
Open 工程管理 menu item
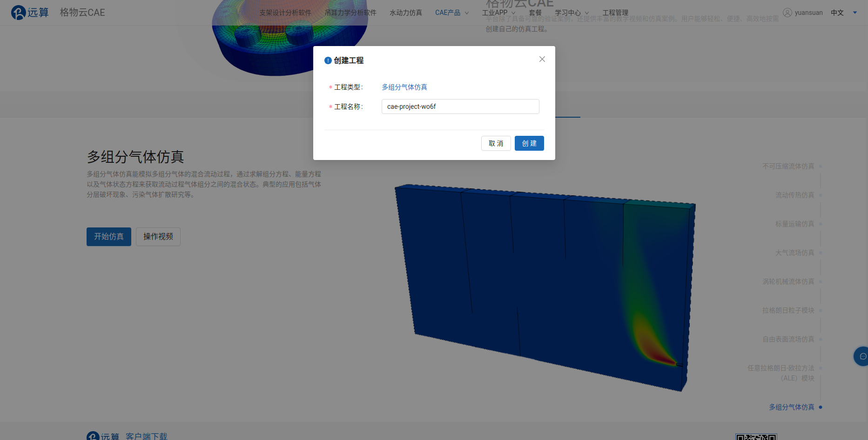tap(615, 13)
